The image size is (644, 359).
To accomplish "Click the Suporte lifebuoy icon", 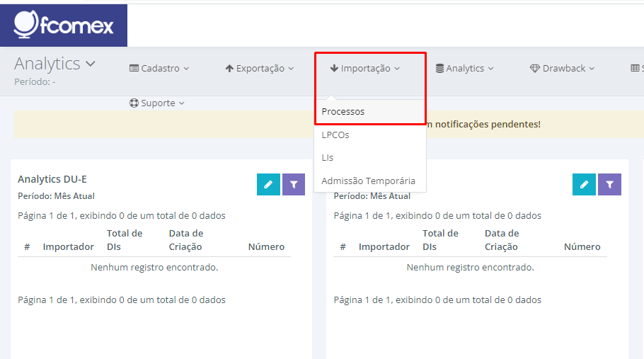I will pyautogui.click(x=134, y=103).
